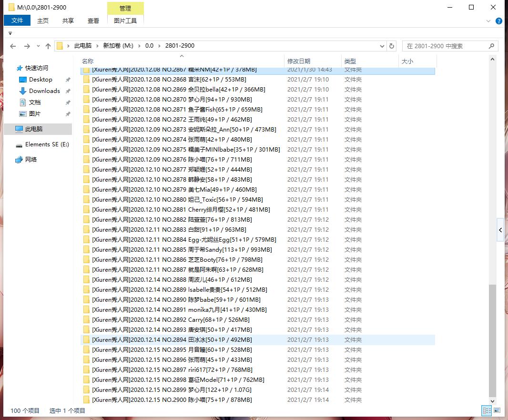Expand the chevron after 0.0 in the address bar
The width and height of the screenshot is (508, 420).
tap(159, 46)
